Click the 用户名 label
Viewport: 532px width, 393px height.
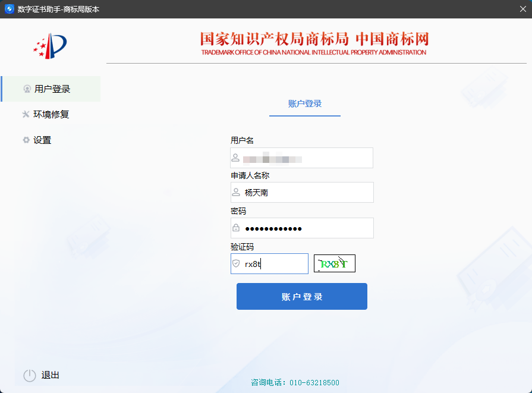click(242, 140)
